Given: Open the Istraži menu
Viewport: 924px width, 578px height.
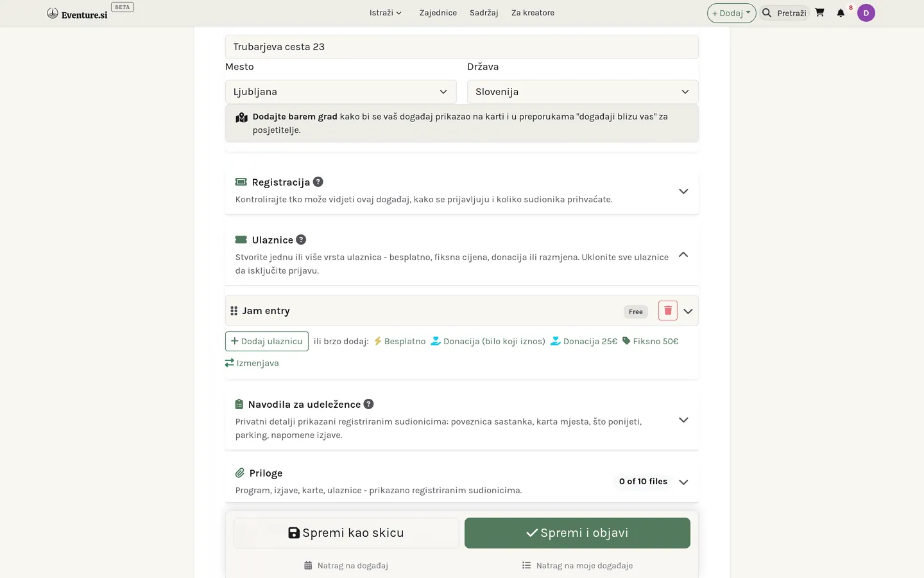Looking at the screenshot, I should pos(386,13).
